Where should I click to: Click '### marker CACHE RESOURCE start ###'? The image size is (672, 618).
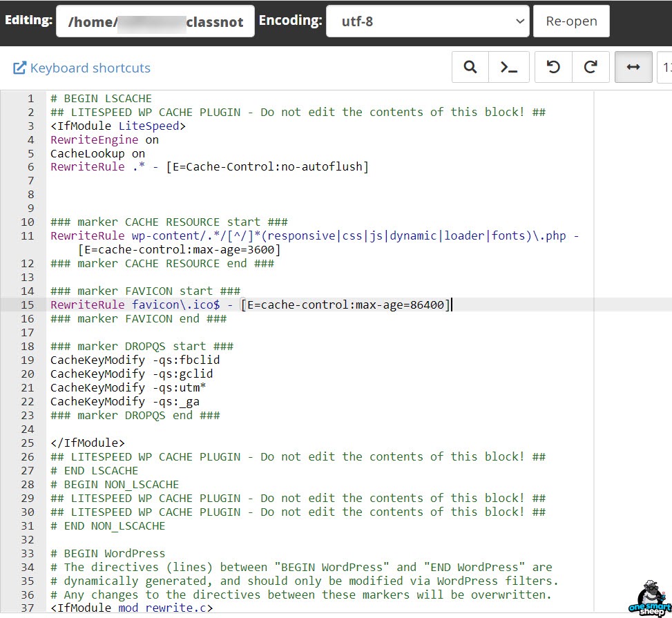169,222
